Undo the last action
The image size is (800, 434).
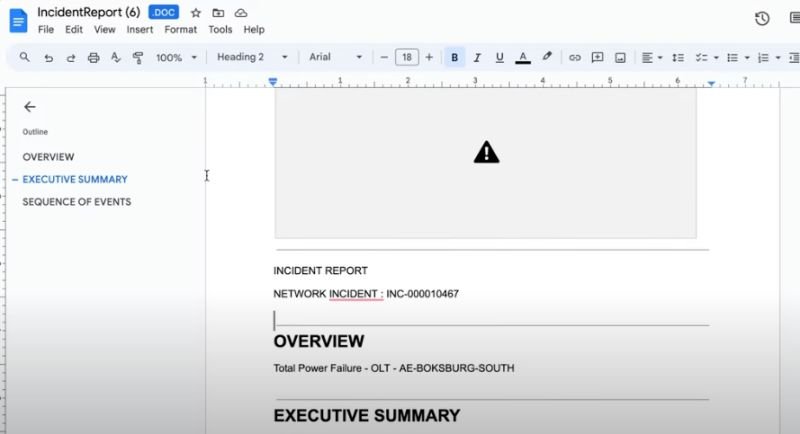(x=48, y=58)
